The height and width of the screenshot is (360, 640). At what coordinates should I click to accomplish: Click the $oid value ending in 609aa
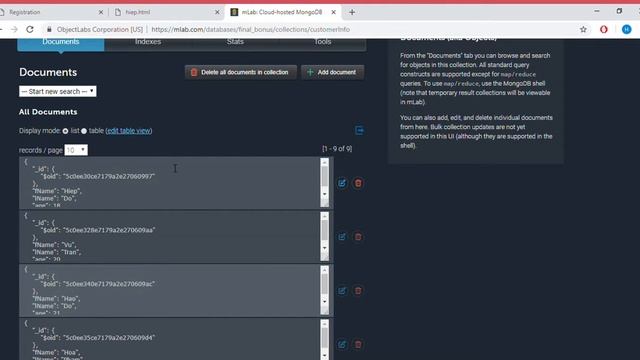tap(109, 230)
